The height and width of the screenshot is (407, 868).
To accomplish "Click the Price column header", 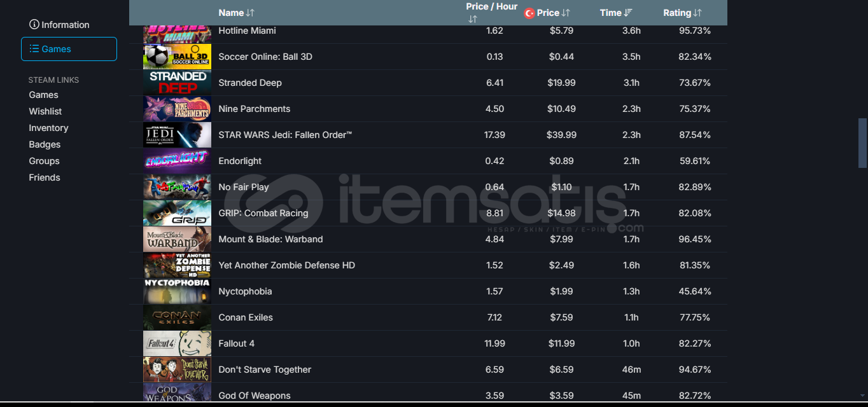I will pyautogui.click(x=548, y=13).
